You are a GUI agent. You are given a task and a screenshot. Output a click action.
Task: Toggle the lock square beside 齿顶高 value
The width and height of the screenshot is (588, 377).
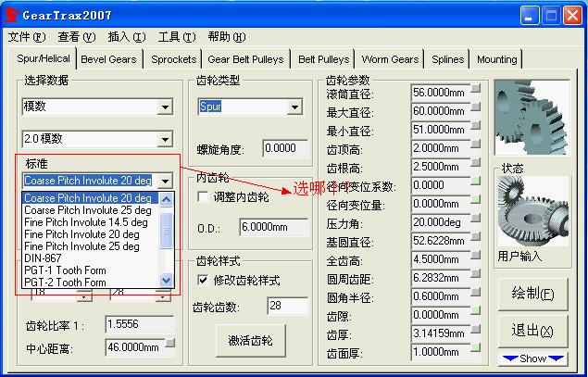(476, 144)
